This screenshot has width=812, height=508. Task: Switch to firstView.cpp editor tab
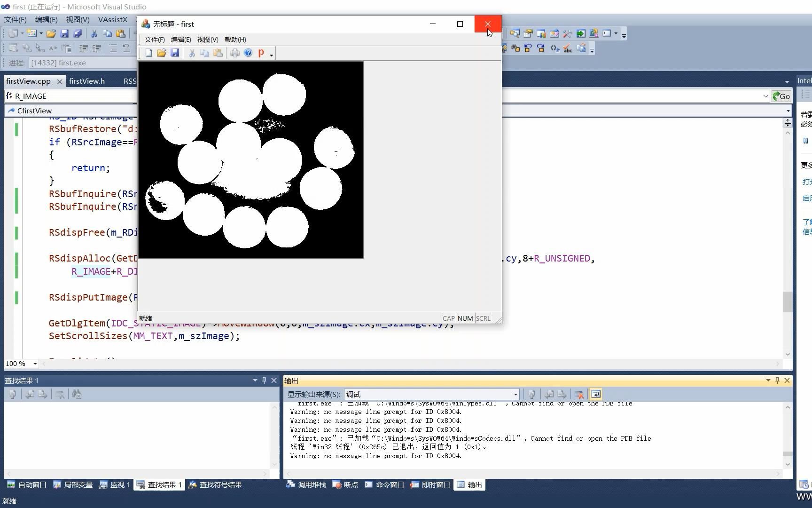pyautogui.click(x=28, y=81)
